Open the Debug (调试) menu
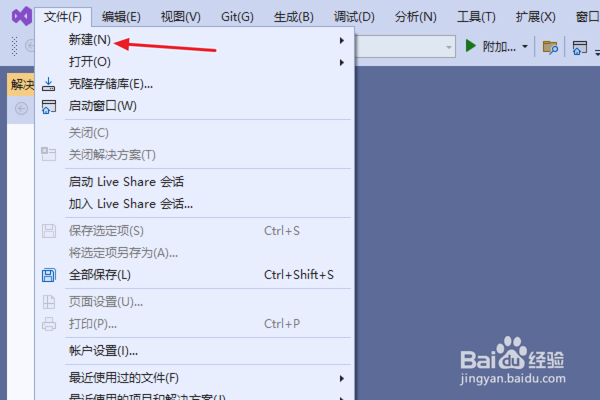The image size is (600, 400). (354, 17)
